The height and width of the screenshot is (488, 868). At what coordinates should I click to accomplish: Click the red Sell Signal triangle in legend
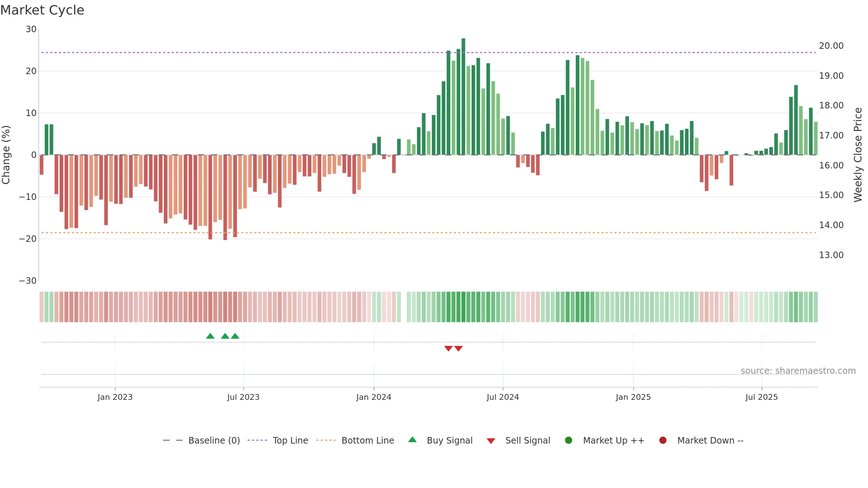[491, 441]
